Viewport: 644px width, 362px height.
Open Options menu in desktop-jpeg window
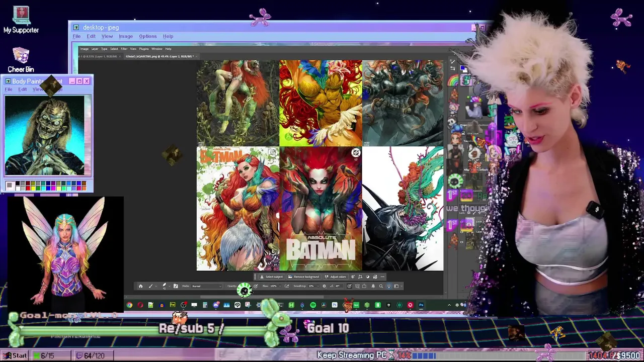point(148,36)
